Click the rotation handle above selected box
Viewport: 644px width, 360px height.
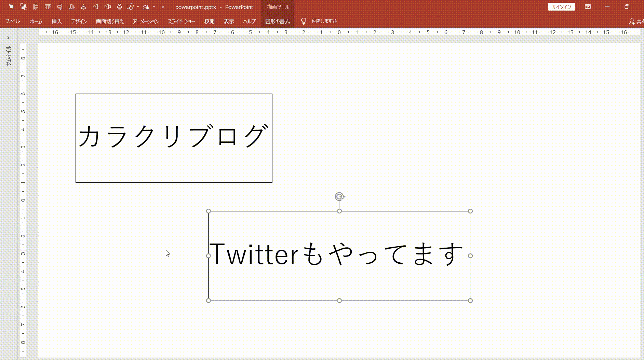pos(339,196)
